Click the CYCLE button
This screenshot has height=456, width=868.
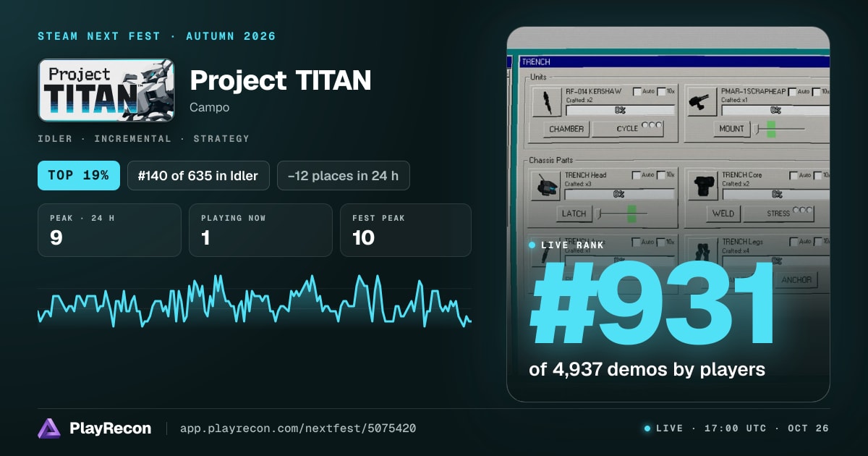pos(628,129)
